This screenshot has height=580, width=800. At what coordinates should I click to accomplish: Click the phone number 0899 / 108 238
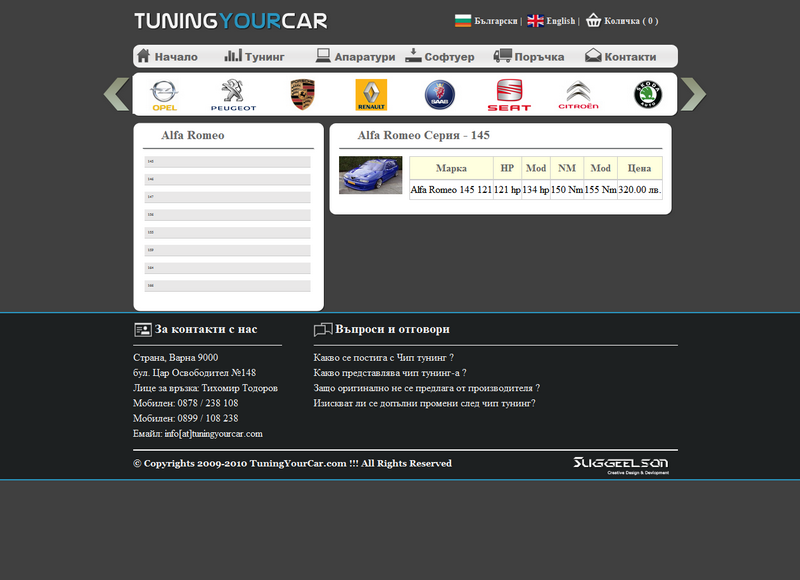coord(208,418)
